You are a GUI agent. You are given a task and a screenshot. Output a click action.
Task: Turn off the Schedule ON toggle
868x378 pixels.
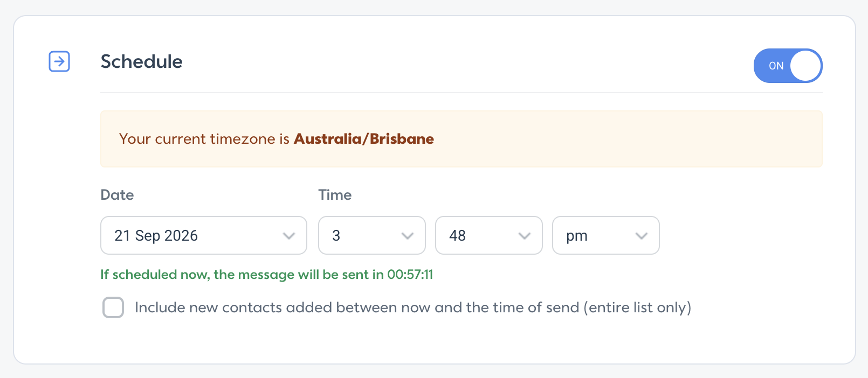tap(788, 66)
